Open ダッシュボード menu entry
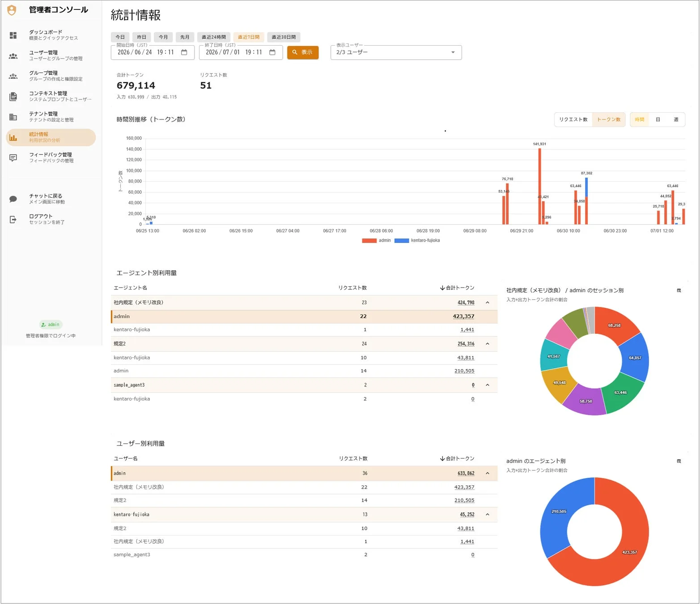The width and height of the screenshot is (700, 604). click(x=51, y=35)
